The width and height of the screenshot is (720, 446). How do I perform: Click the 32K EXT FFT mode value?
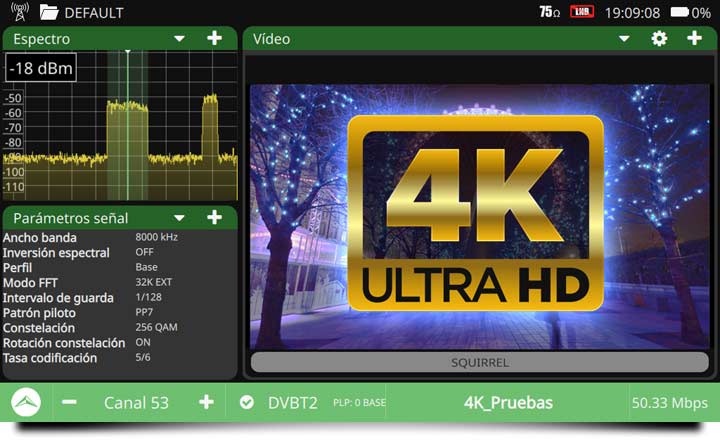pos(153,282)
